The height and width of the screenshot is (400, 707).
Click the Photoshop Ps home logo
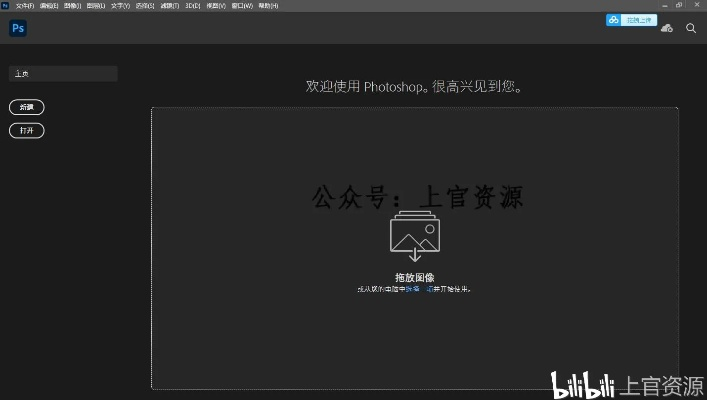(17, 28)
